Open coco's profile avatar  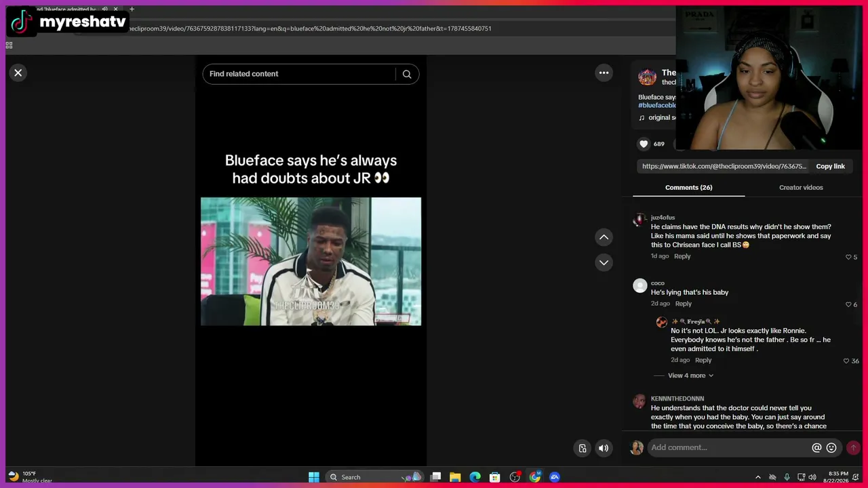click(639, 285)
